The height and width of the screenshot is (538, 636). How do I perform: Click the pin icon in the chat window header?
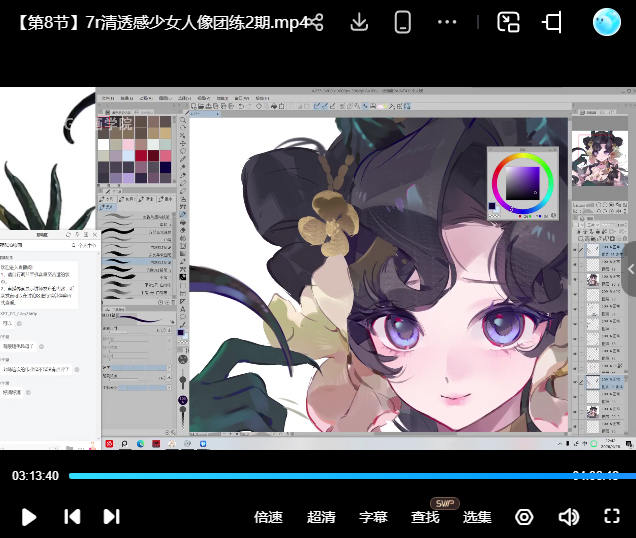[77, 235]
